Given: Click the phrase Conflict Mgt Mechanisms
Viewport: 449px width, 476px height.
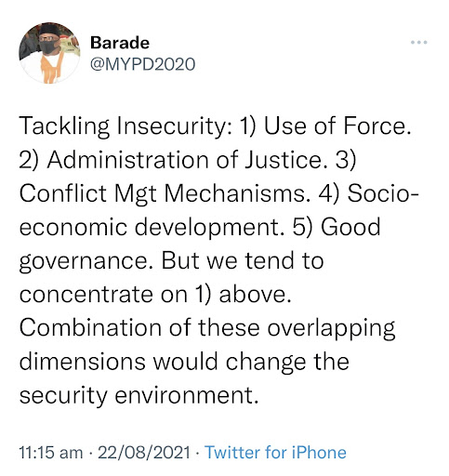Looking at the screenshot, I should [165, 193].
